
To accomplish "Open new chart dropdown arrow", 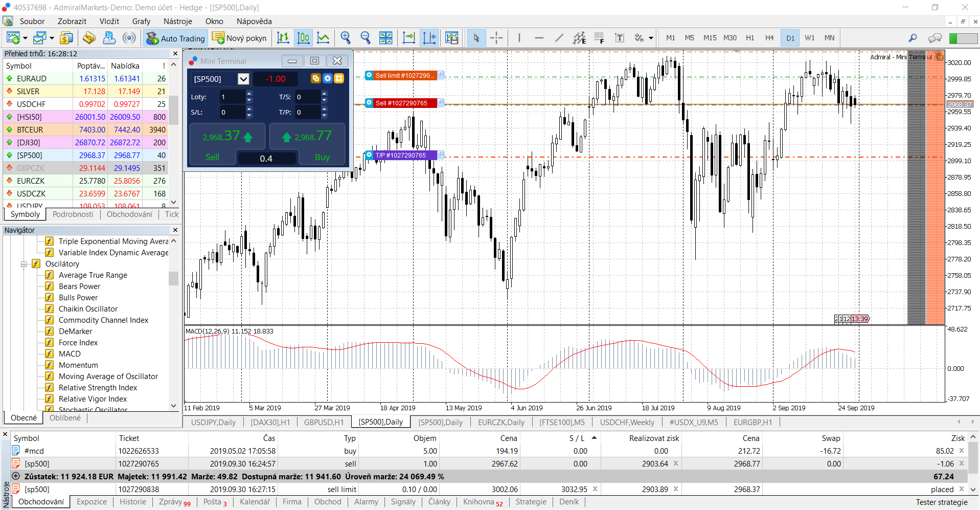I will tap(25, 38).
